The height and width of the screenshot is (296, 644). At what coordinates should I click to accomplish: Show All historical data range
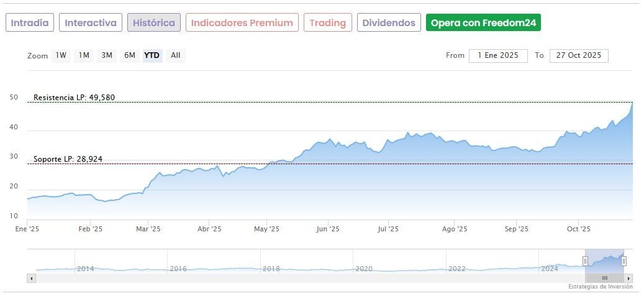click(x=176, y=55)
